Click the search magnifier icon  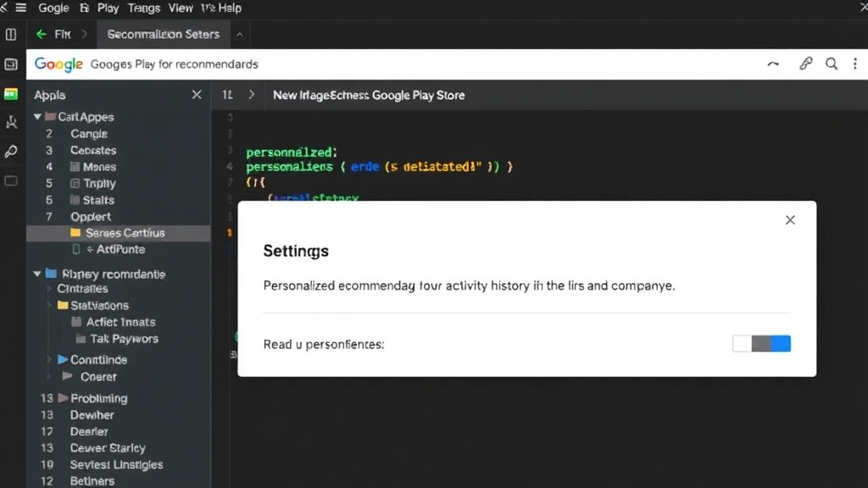(832, 64)
